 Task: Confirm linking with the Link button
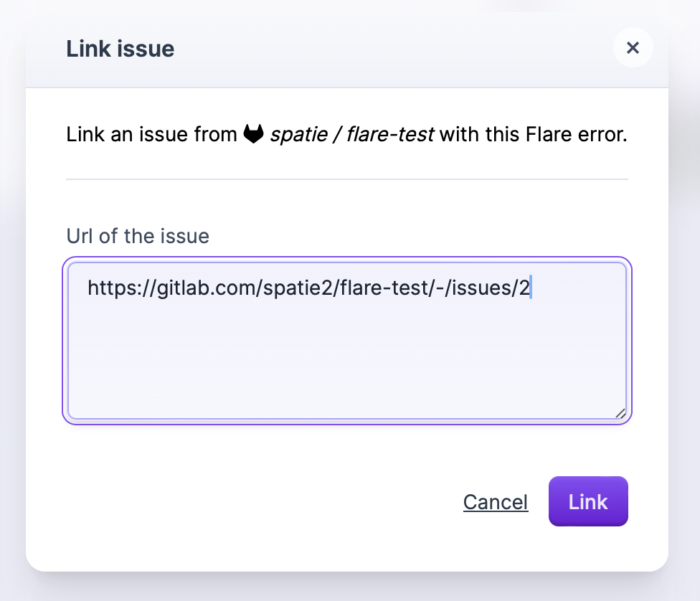click(x=588, y=501)
